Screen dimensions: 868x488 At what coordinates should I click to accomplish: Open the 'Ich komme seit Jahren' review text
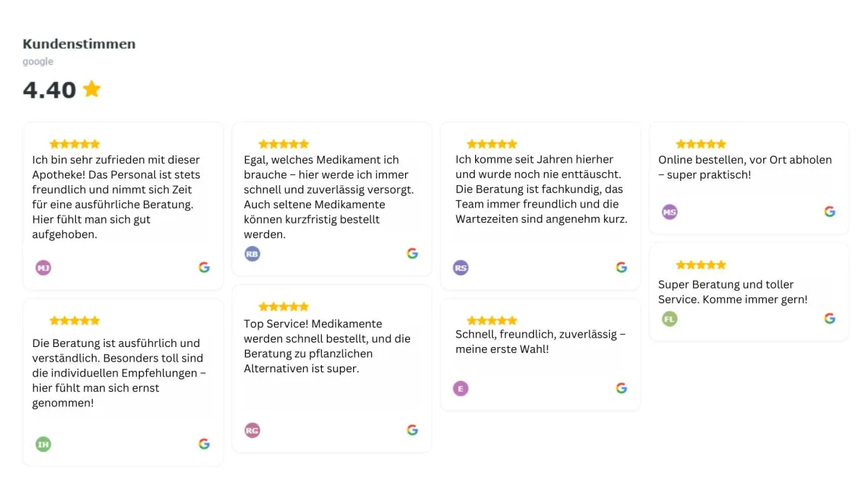[x=542, y=189]
